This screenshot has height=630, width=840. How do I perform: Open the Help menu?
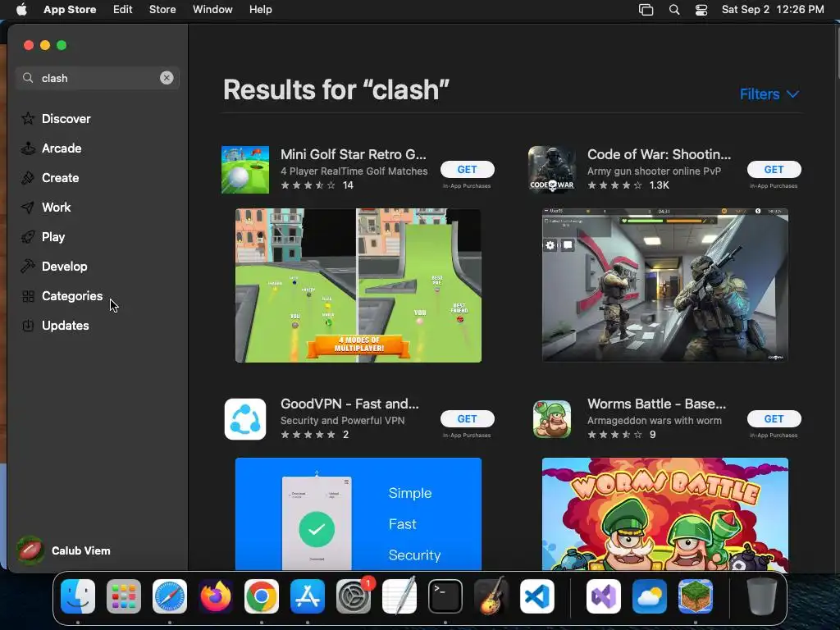260,10
